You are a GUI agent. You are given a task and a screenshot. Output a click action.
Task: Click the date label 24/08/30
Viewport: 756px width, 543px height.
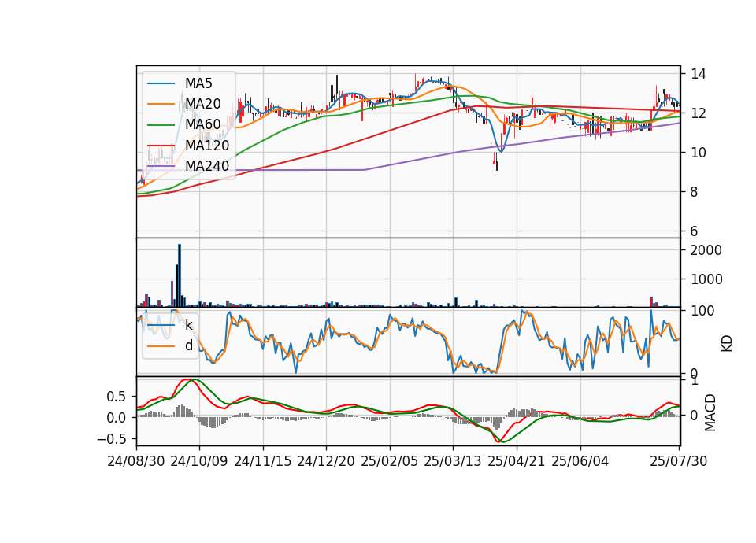(136, 461)
